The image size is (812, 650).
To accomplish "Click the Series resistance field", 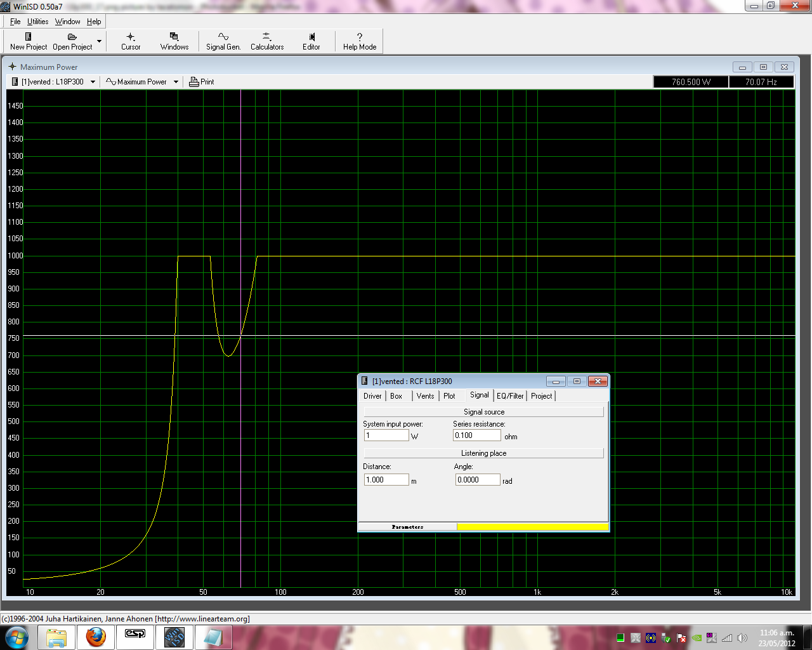I will tap(476, 435).
